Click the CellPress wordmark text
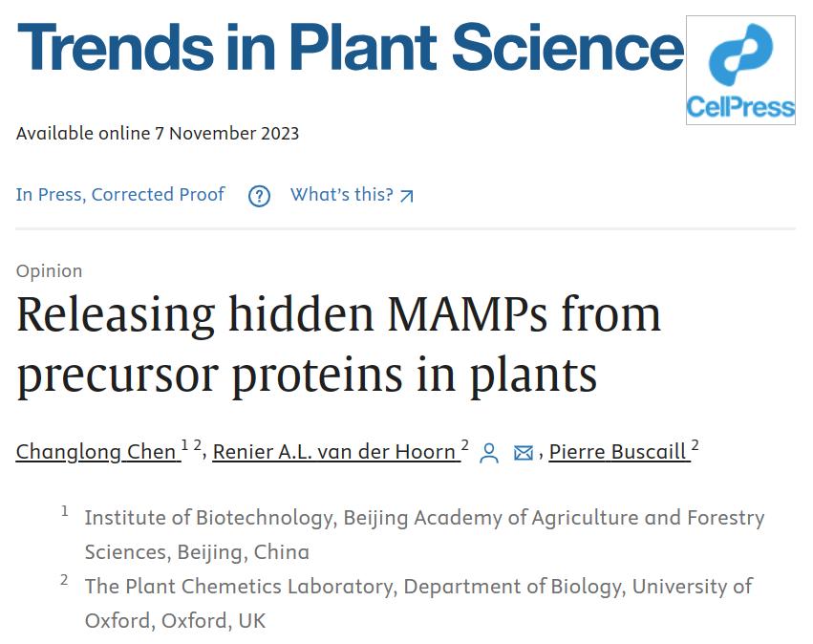Screen dimensions: 813x644 pyautogui.click(x=740, y=107)
